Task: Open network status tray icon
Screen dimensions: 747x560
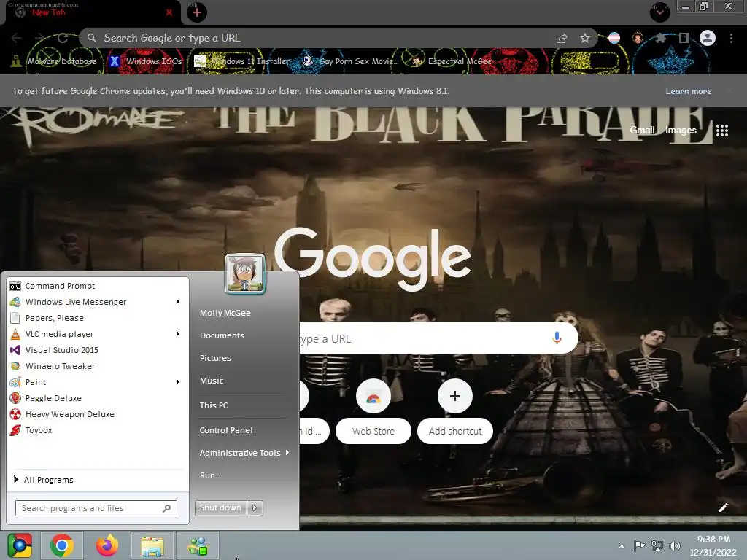Action: coord(657,545)
